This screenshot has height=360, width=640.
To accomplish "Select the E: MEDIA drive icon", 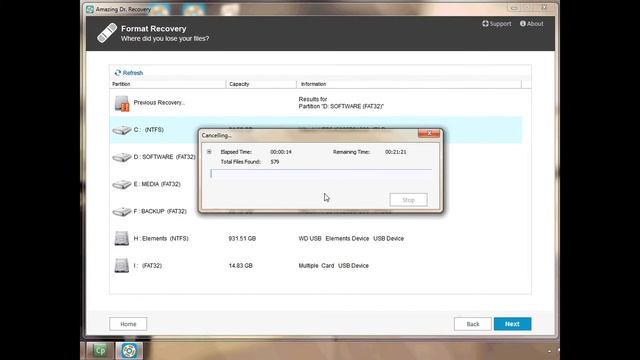I will pyautogui.click(x=122, y=184).
